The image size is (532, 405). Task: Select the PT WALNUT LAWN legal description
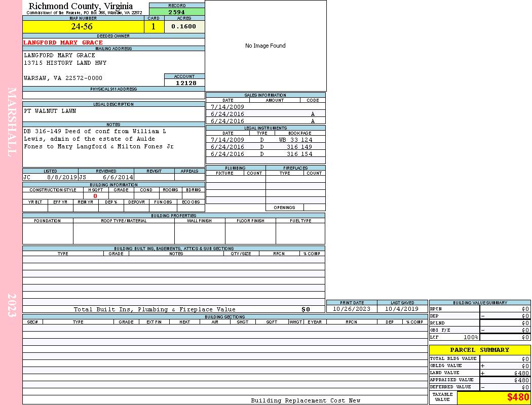[50, 111]
